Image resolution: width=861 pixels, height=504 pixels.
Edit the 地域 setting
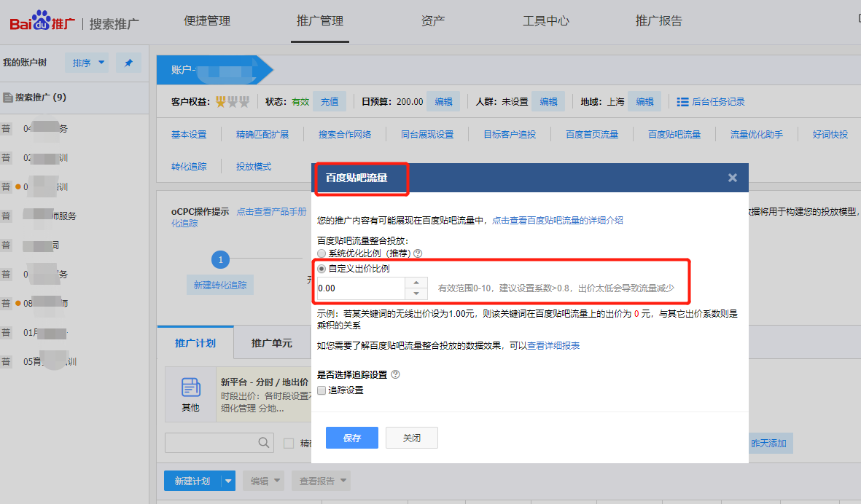tap(644, 101)
